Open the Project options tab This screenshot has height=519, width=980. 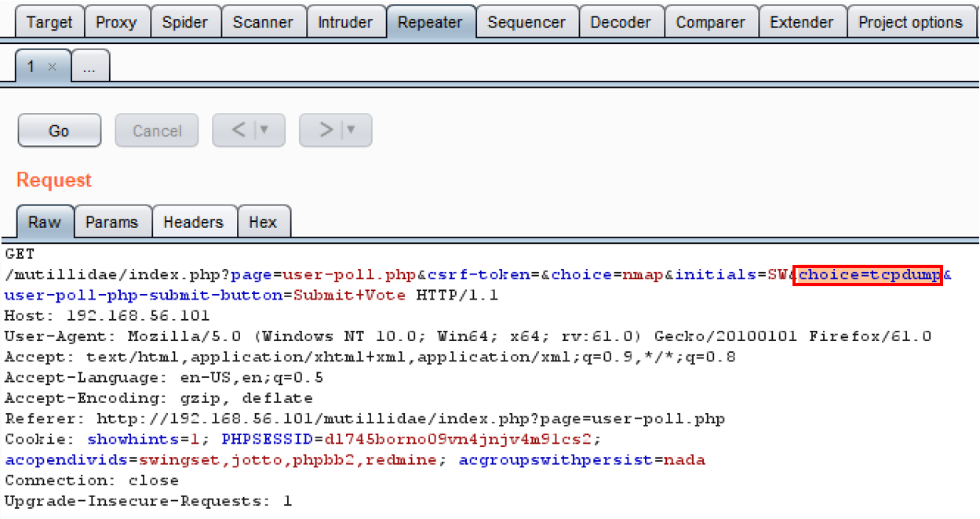pos(910,22)
